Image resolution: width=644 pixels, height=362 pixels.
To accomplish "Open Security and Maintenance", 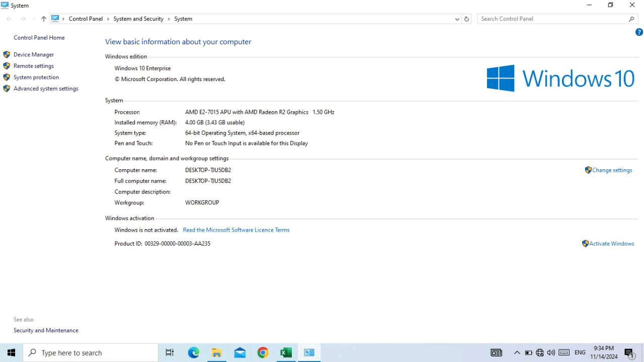I will (x=46, y=330).
